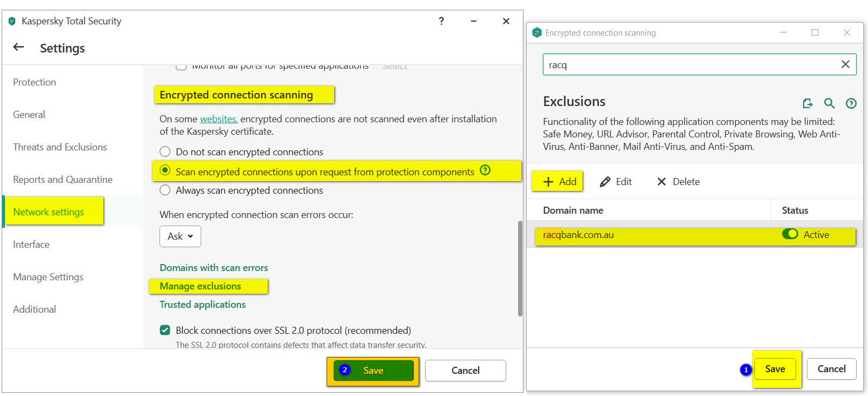The width and height of the screenshot is (868, 396).
Task: Open Domains with scan errors link
Action: [214, 268]
